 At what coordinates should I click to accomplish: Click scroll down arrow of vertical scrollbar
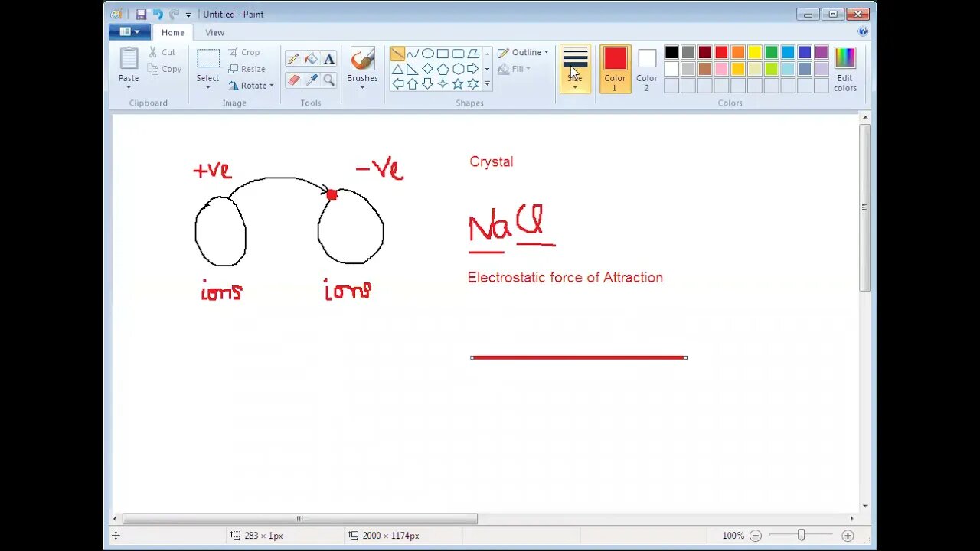[865, 506]
